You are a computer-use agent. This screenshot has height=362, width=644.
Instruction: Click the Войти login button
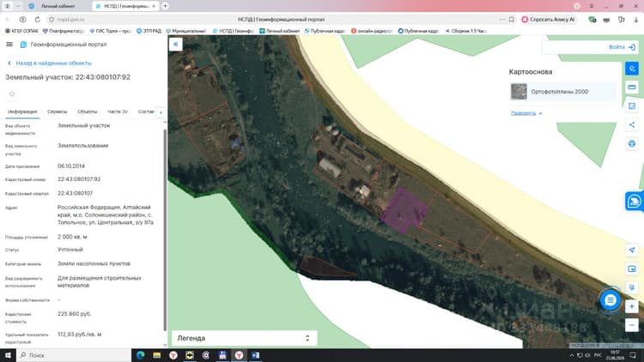pyautogui.click(x=622, y=47)
